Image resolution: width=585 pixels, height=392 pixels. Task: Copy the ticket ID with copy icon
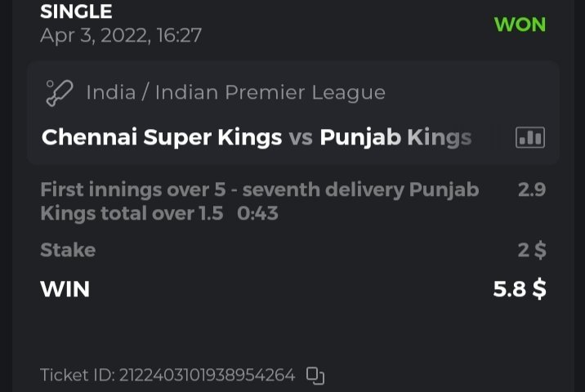point(315,376)
